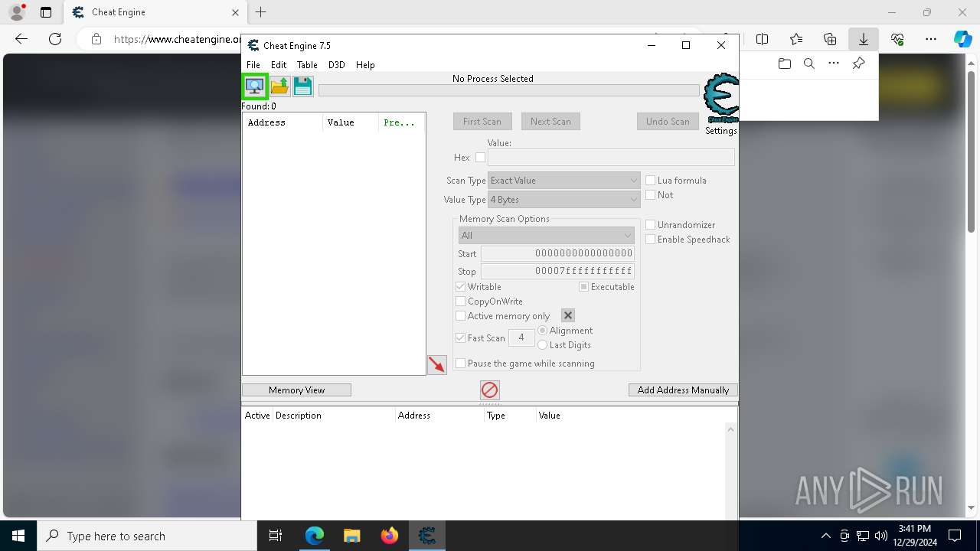The width and height of the screenshot is (980, 551).
Task: Open Edge favorites star icon
Action: [x=796, y=39]
